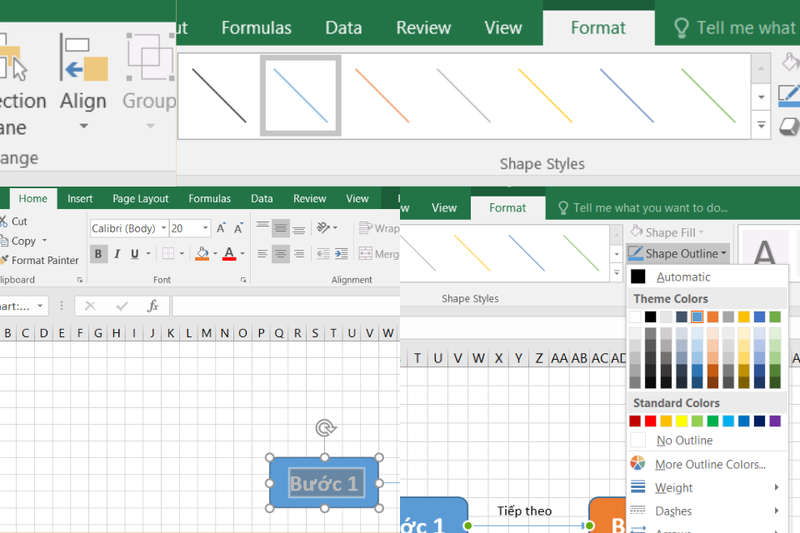The image size is (800, 533).
Task: Open the Shape Fill button
Action: [667, 233]
